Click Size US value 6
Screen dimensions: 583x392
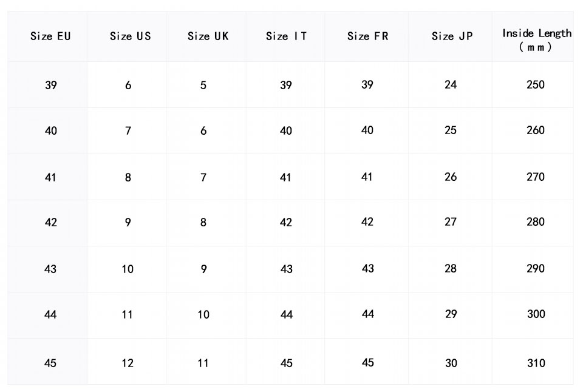(x=128, y=86)
